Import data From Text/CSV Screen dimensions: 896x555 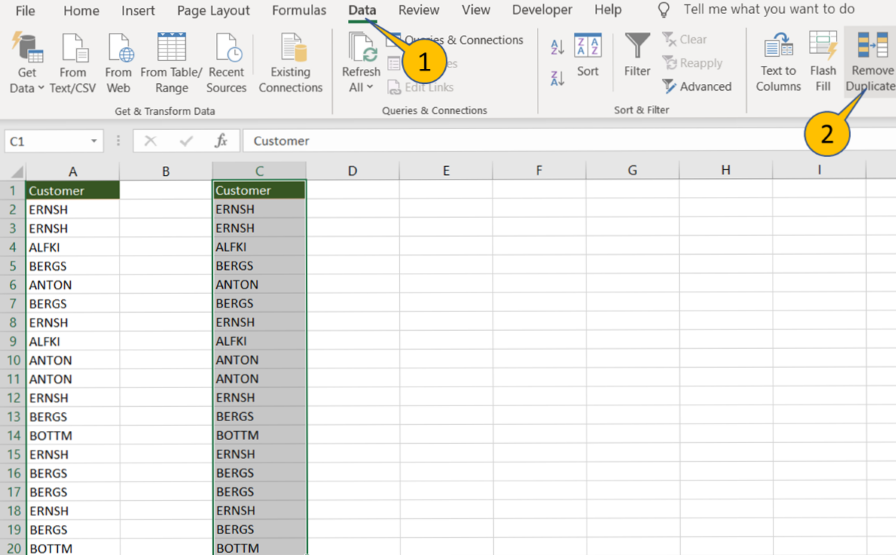(x=73, y=62)
